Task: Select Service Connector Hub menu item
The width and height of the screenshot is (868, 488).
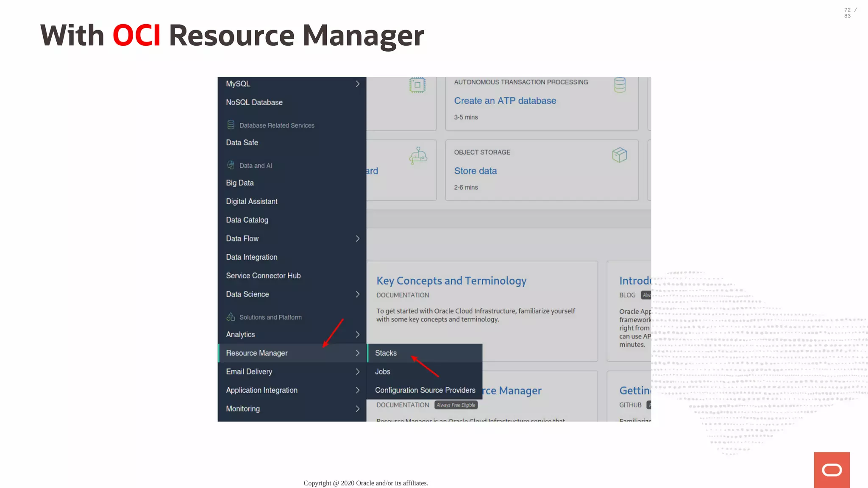Action: coord(263,276)
